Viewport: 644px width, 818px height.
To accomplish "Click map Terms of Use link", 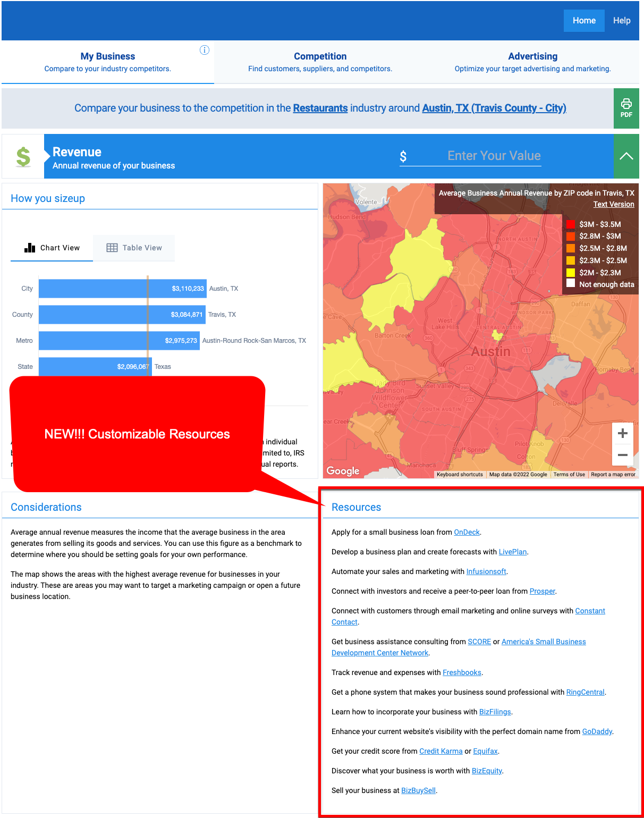I will coord(569,475).
